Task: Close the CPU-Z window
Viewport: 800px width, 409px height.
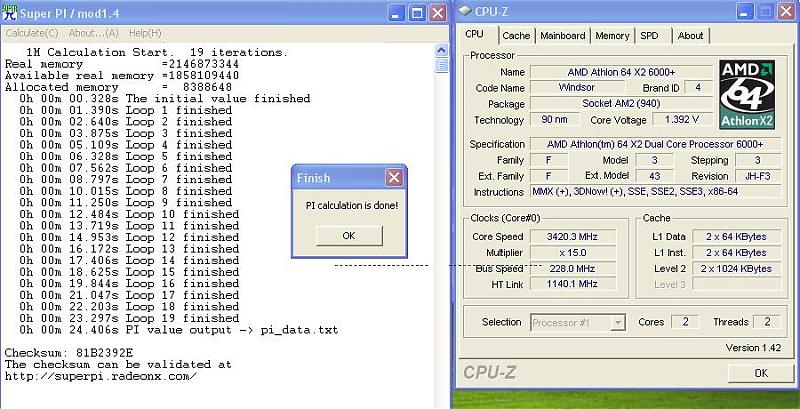Action: [x=786, y=11]
